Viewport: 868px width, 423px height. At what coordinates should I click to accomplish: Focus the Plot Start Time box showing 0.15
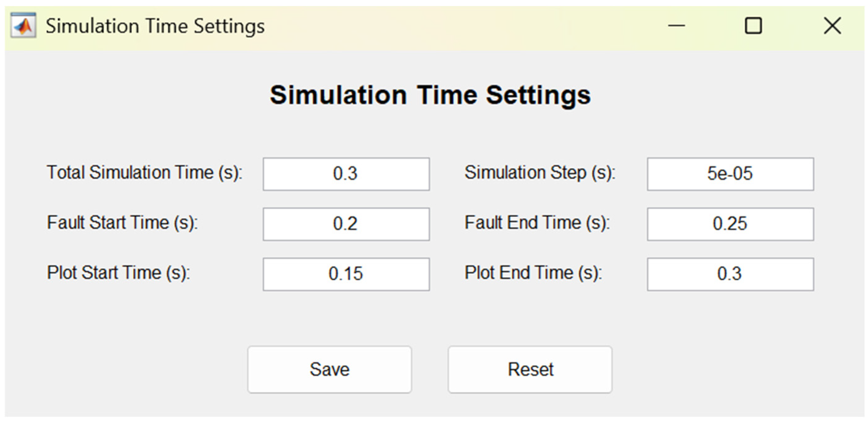[346, 274]
